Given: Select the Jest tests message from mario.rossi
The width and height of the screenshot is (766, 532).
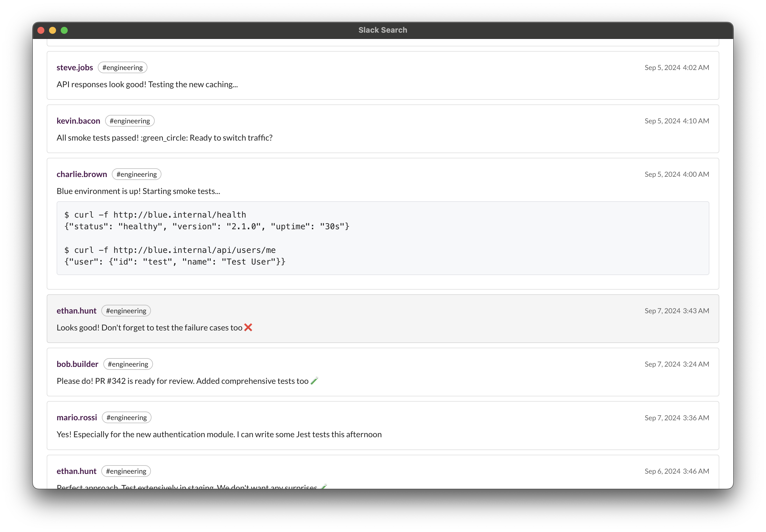Looking at the screenshot, I should (x=219, y=434).
